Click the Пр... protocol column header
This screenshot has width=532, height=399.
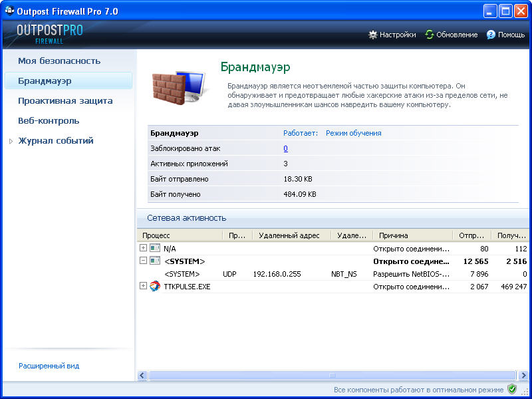tap(237, 235)
